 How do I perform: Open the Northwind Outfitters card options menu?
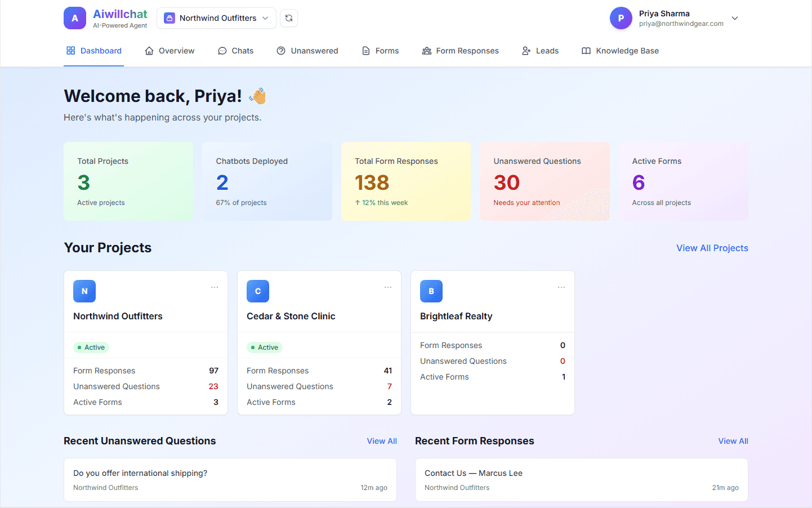pos(215,287)
